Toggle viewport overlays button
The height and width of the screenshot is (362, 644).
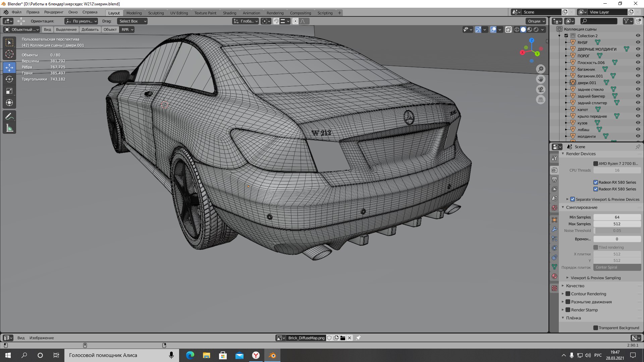[493, 29]
